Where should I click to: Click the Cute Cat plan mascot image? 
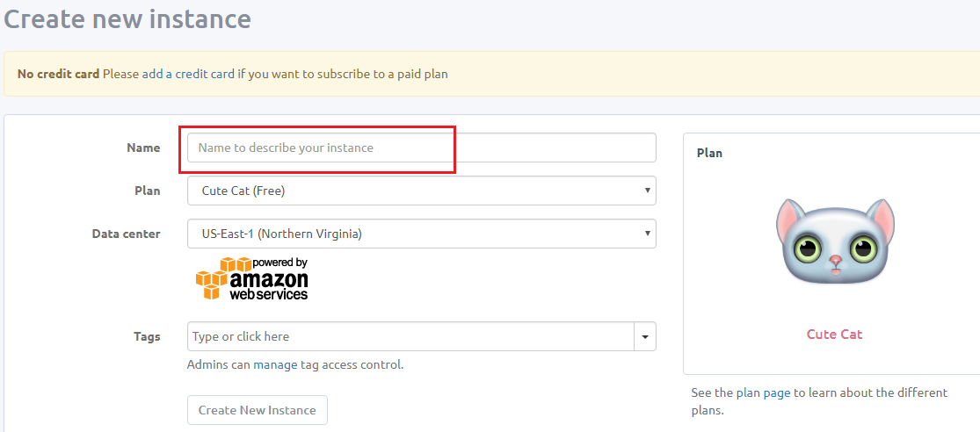tap(835, 241)
